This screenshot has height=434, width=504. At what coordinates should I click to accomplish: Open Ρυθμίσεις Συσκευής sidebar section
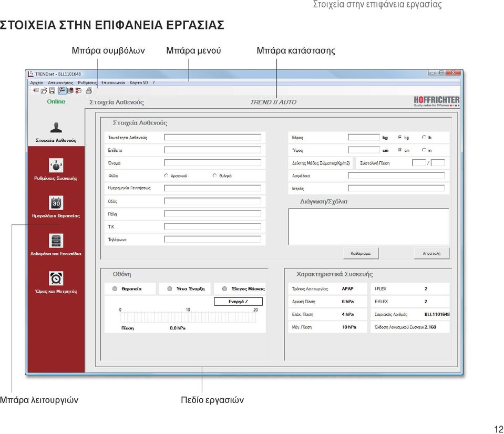point(56,169)
